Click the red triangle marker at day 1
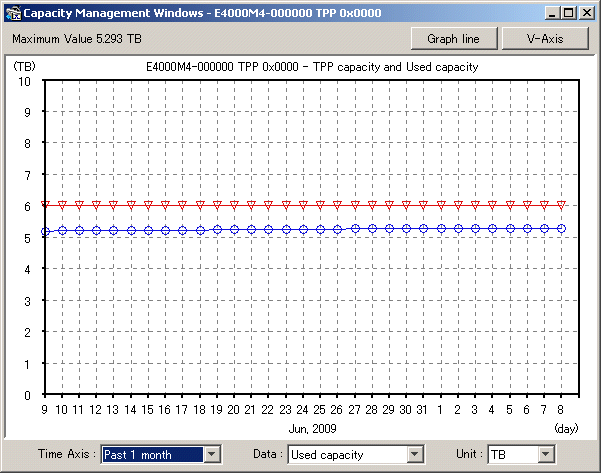Screen dimensions: 601x473 click(441, 205)
